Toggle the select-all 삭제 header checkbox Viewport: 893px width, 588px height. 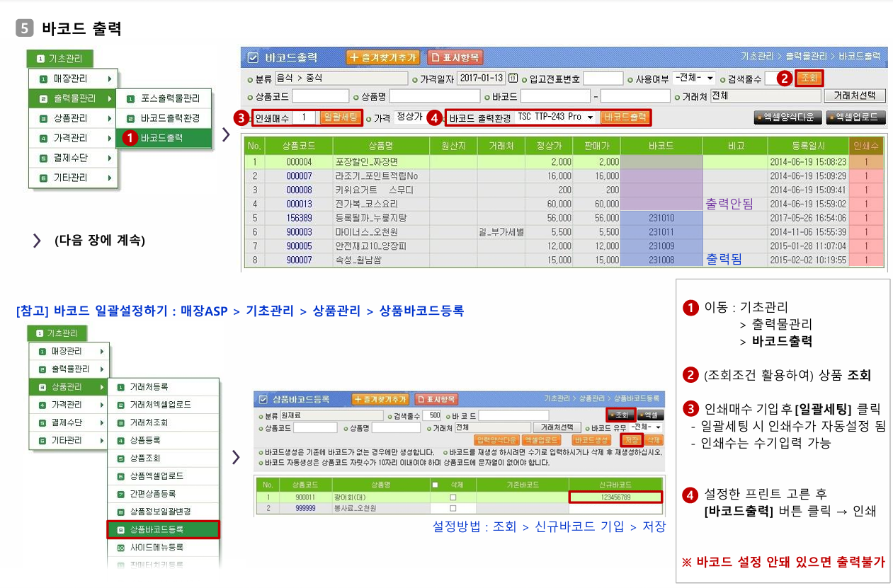click(436, 485)
